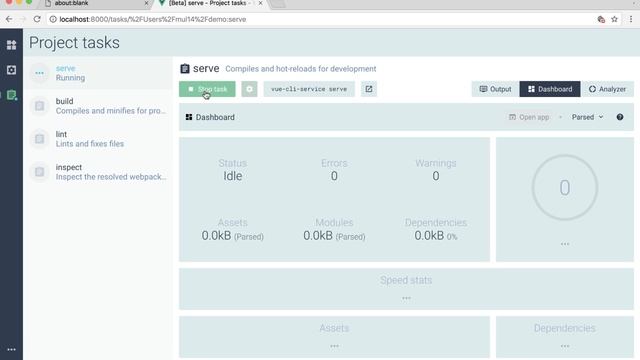Viewport: 640px width, 360px height.
Task: Switch to the about:blank browser tab
Action: click(x=96, y=3)
